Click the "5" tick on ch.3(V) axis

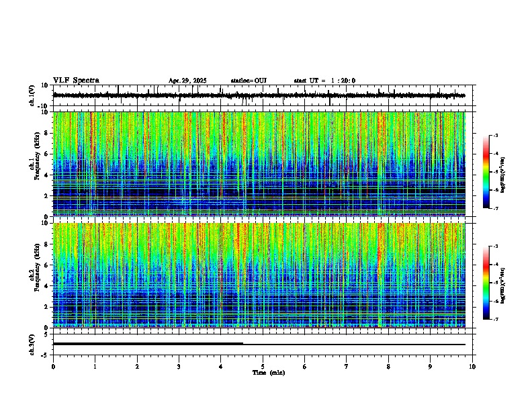point(46,334)
